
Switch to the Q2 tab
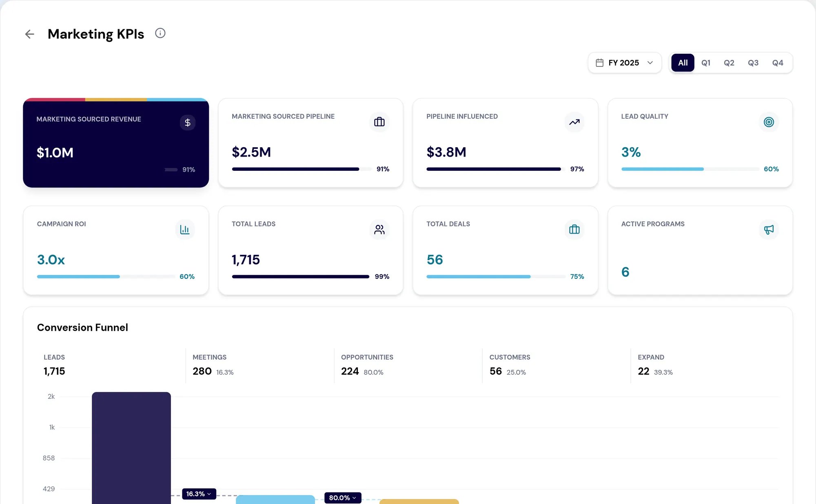point(729,63)
